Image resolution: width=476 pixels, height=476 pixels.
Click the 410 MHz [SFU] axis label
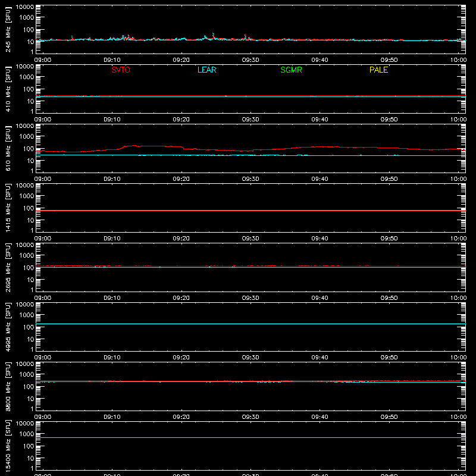coord(8,90)
